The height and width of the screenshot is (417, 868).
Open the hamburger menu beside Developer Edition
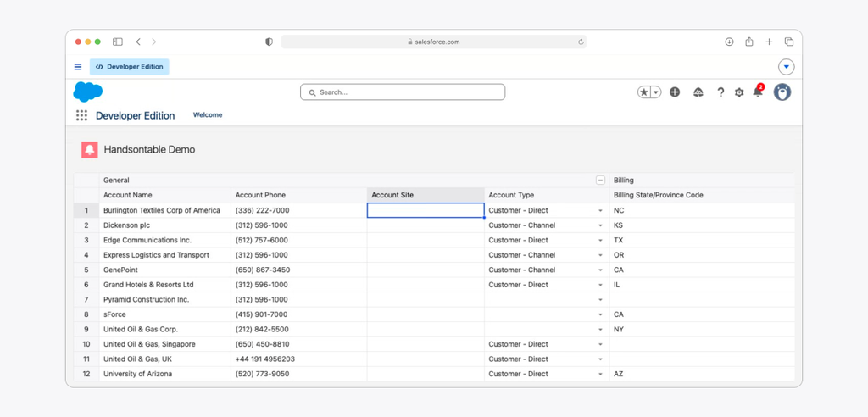[78, 67]
